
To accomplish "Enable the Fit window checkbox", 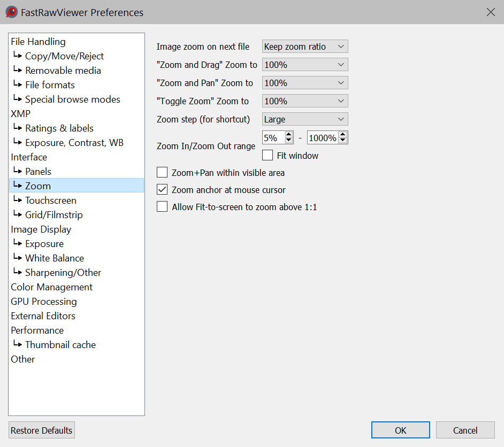I will tap(268, 156).
